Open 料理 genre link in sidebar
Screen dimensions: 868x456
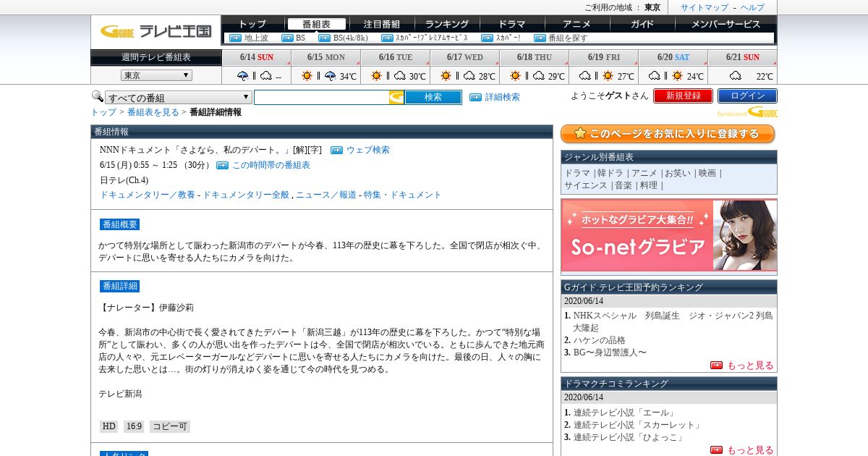(x=649, y=185)
